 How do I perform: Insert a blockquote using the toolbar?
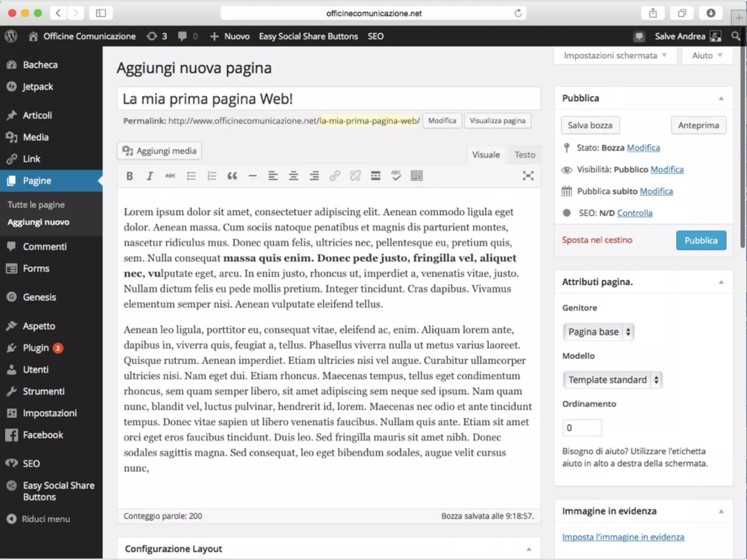click(232, 176)
